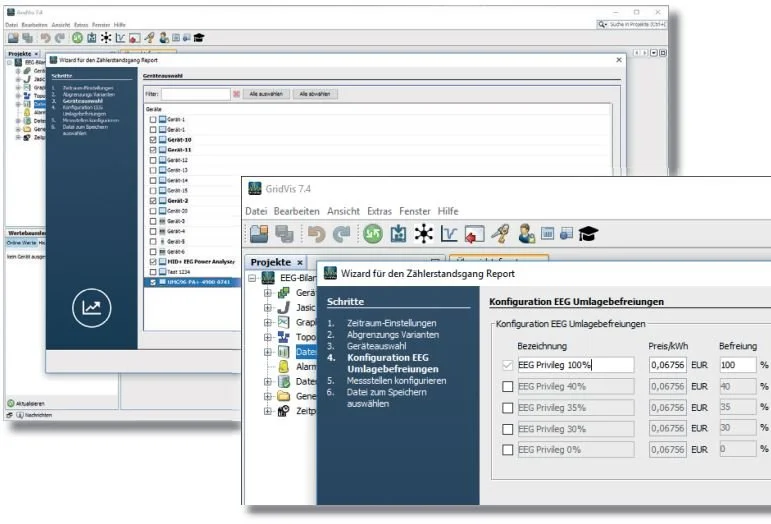This screenshot has height=524, width=771.
Task: Toggle the EEG Privileg 100% checkbox
Action: click(507, 365)
